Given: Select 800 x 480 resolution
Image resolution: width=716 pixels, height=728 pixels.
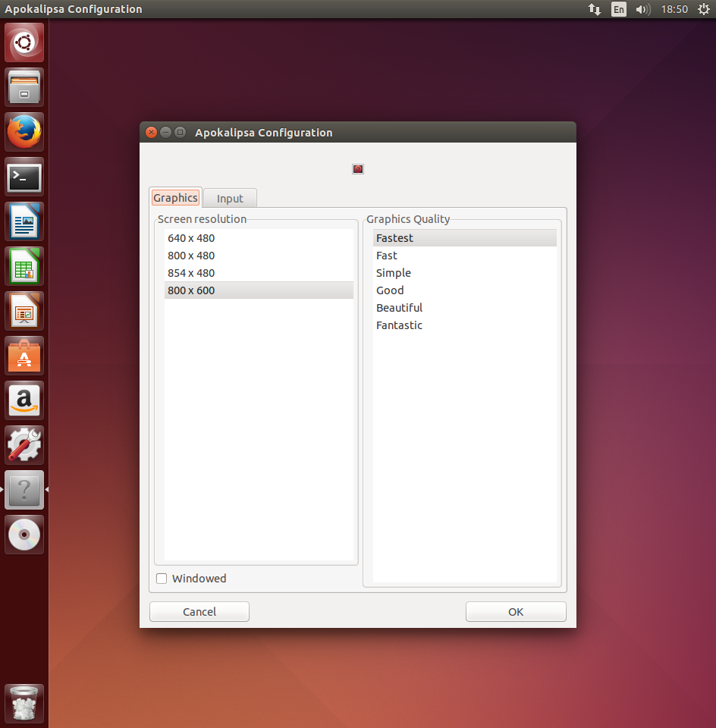Looking at the screenshot, I should (x=259, y=256).
